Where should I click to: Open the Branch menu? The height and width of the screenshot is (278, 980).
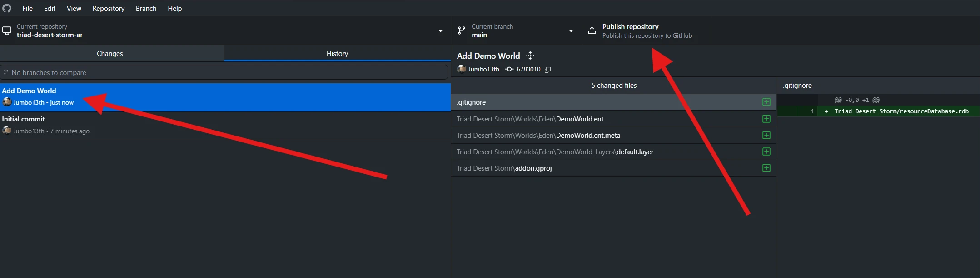pos(146,8)
